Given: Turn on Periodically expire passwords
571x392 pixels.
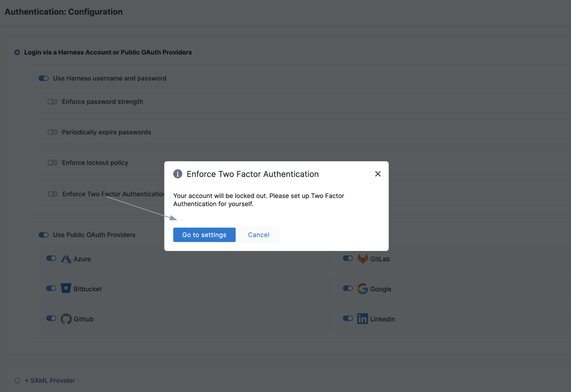Looking at the screenshot, I should (52, 132).
